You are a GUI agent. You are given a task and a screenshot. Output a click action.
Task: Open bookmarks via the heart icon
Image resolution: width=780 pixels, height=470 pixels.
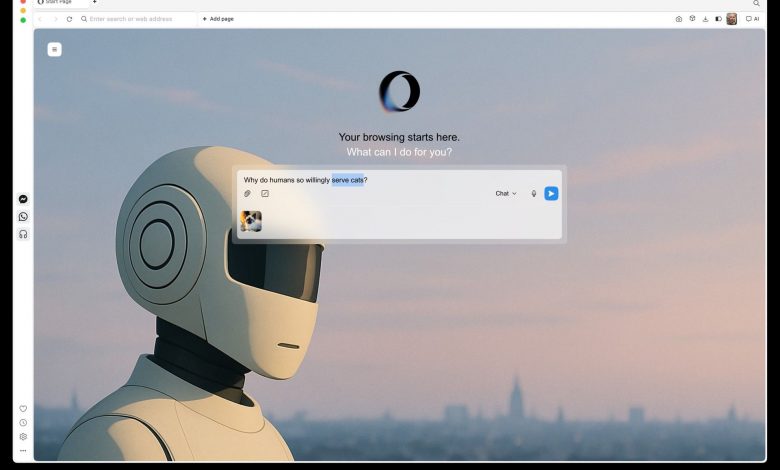click(x=23, y=409)
